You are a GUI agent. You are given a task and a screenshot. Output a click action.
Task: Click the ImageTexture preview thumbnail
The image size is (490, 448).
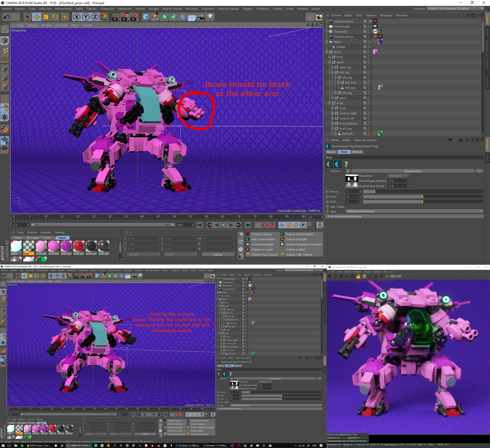coord(352,181)
